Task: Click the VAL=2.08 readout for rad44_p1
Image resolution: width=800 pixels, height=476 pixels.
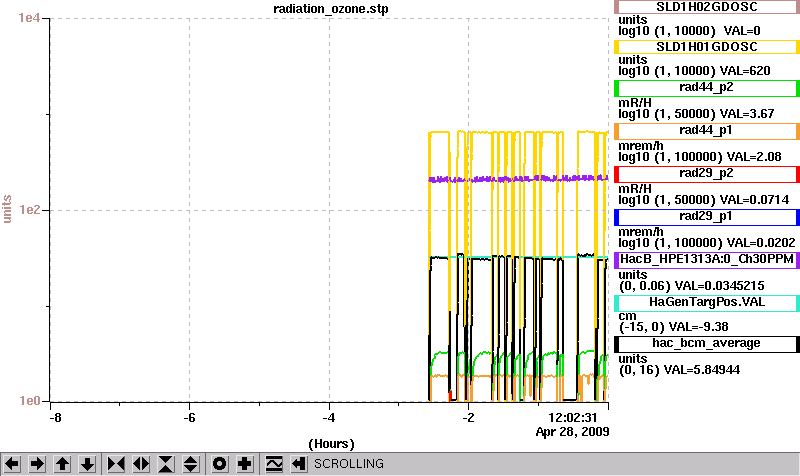Action: (x=754, y=157)
